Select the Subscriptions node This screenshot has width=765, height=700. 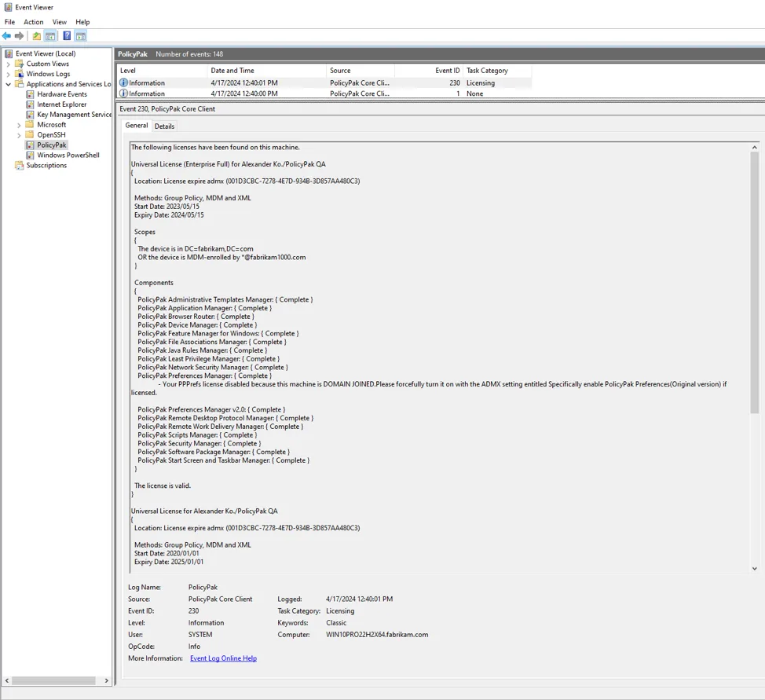coord(46,165)
